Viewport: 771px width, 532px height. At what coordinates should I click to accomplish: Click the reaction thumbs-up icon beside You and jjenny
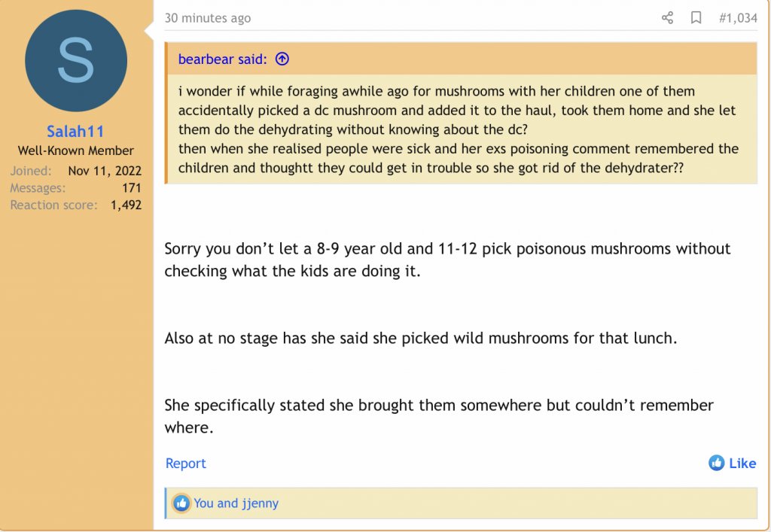coord(181,503)
